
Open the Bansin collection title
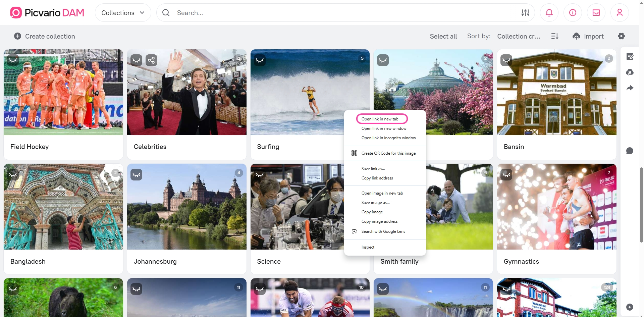click(514, 147)
